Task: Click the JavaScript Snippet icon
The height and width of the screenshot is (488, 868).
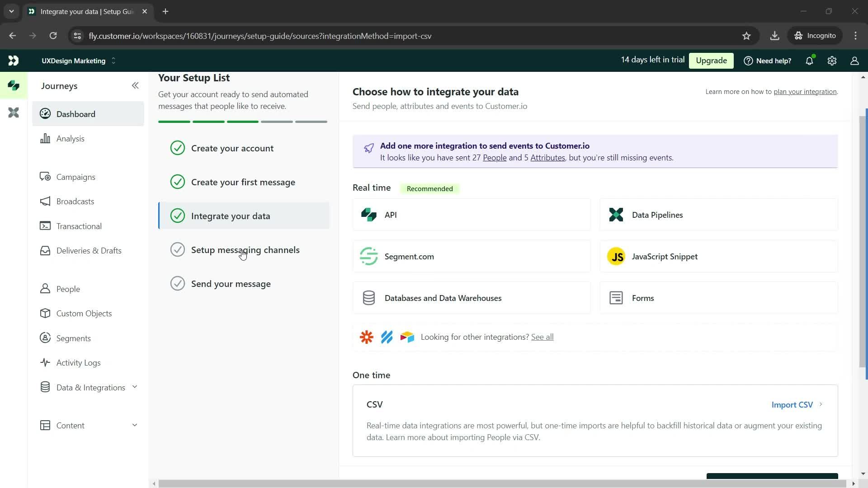Action: [618, 256]
